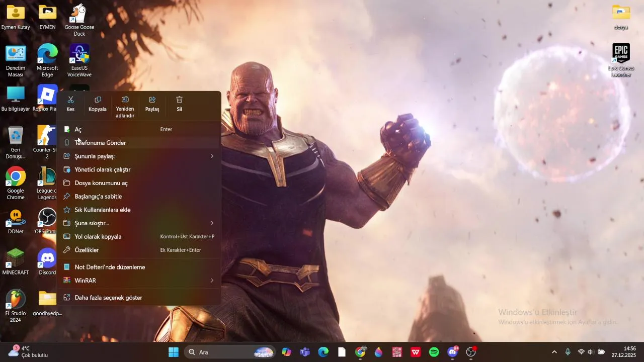Viewport: 644px width, 362px height.
Task: Open the Wi-Fi network tray icon
Action: (581, 352)
